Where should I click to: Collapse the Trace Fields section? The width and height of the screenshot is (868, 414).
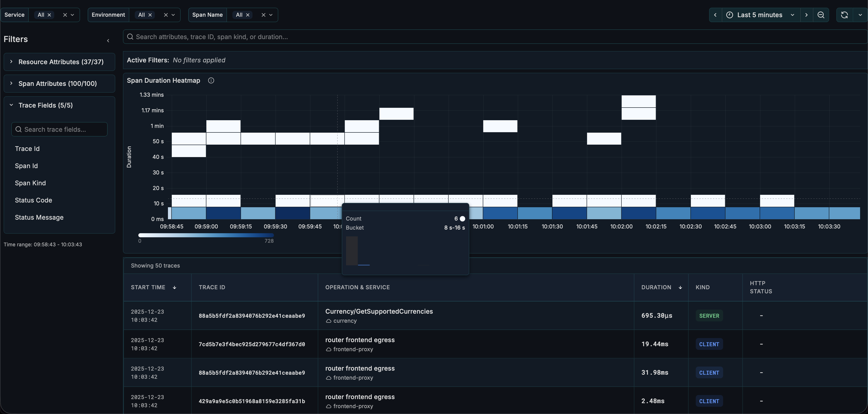(x=12, y=105)
